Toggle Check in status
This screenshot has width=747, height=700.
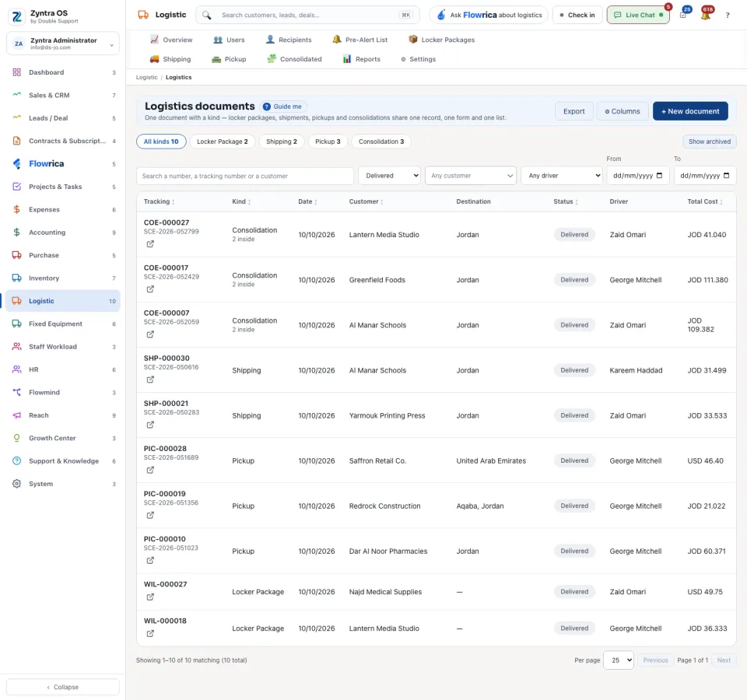tap(577, 16)
